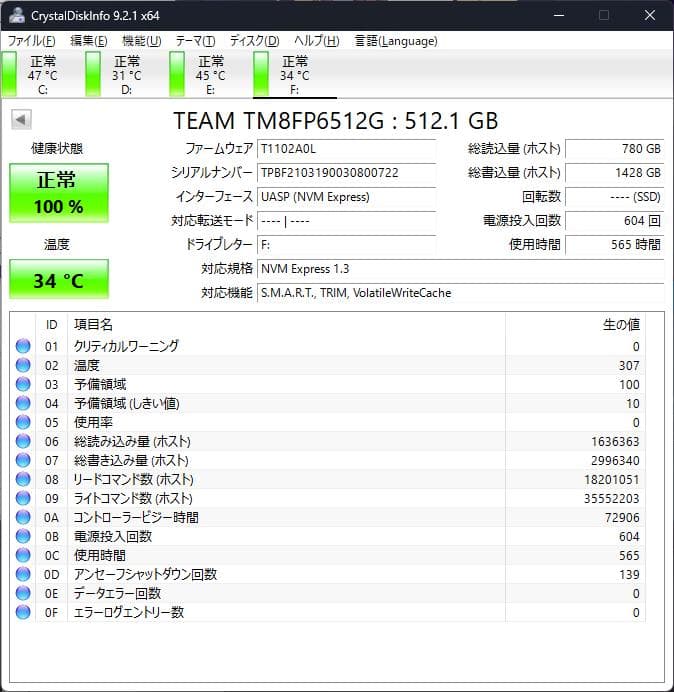Click status orb for 0B 電源投入回数 row
The height and width of the screenshot is (692, 674).
23,536
